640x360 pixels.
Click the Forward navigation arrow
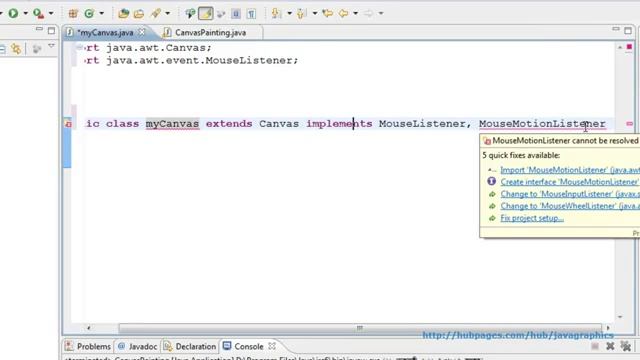368,13
